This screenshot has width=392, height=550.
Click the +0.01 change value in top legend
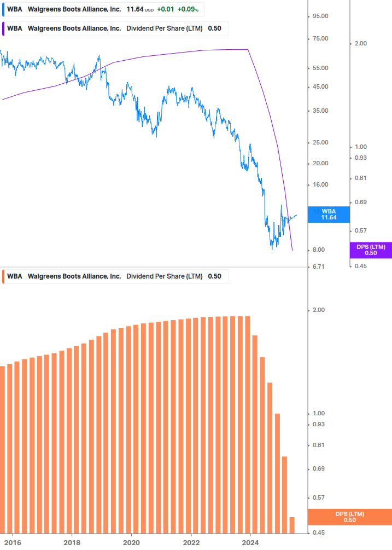coord(165,9)
